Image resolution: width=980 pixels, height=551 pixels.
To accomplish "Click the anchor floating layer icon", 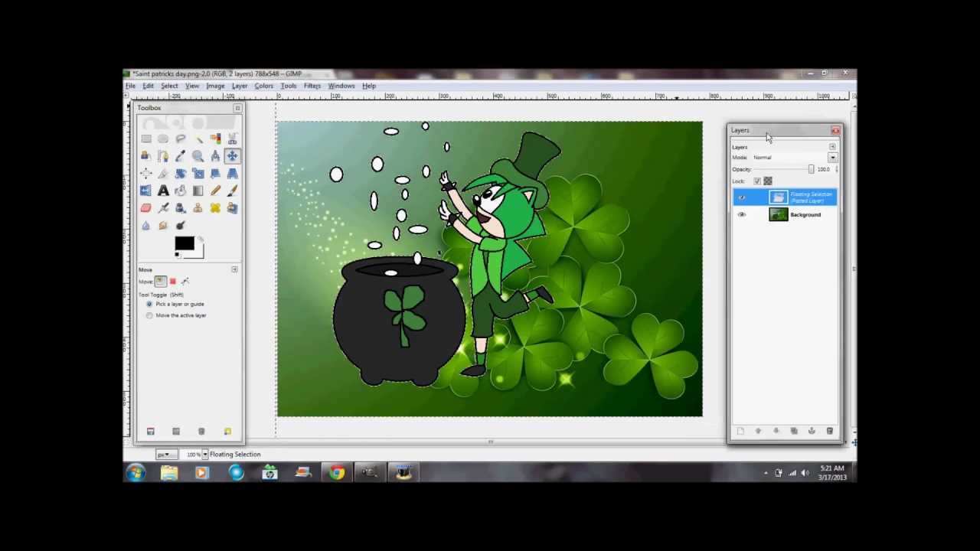I will pos(812,431).
